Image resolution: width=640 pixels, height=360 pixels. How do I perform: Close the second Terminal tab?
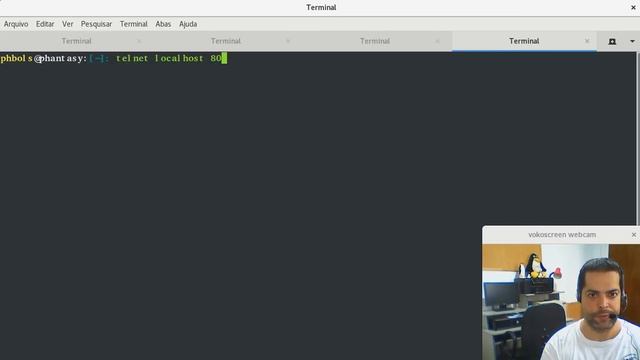tap(288, 41)
